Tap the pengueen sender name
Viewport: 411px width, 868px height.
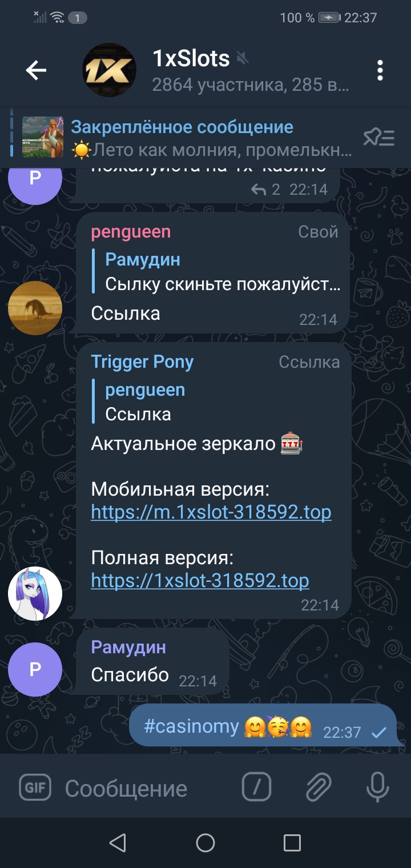click(131, 232)
